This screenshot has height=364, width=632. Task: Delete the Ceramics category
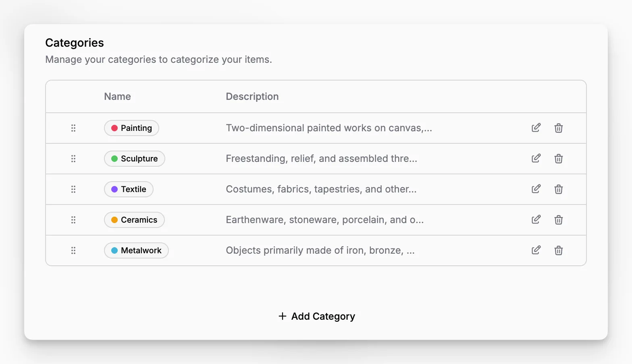point(559,220)
